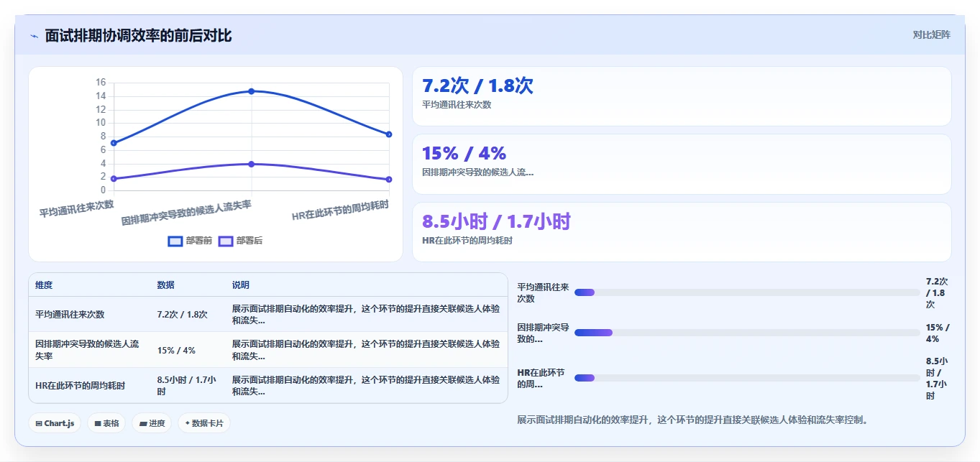Screen dimensions: 980x462
Task: Click table cell HR在此环节的周均耗时
Action: 80,386
